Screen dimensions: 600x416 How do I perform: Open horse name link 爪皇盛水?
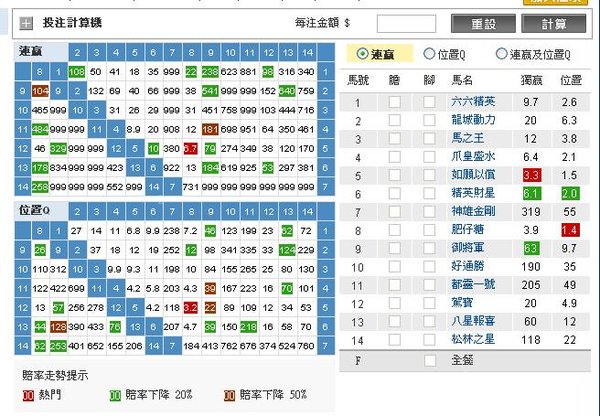[x=473, y=156]
